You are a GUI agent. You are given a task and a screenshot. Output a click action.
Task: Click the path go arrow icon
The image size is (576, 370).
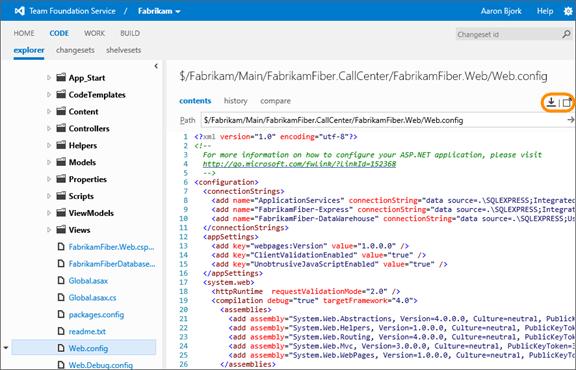click(x=570, y=120)
